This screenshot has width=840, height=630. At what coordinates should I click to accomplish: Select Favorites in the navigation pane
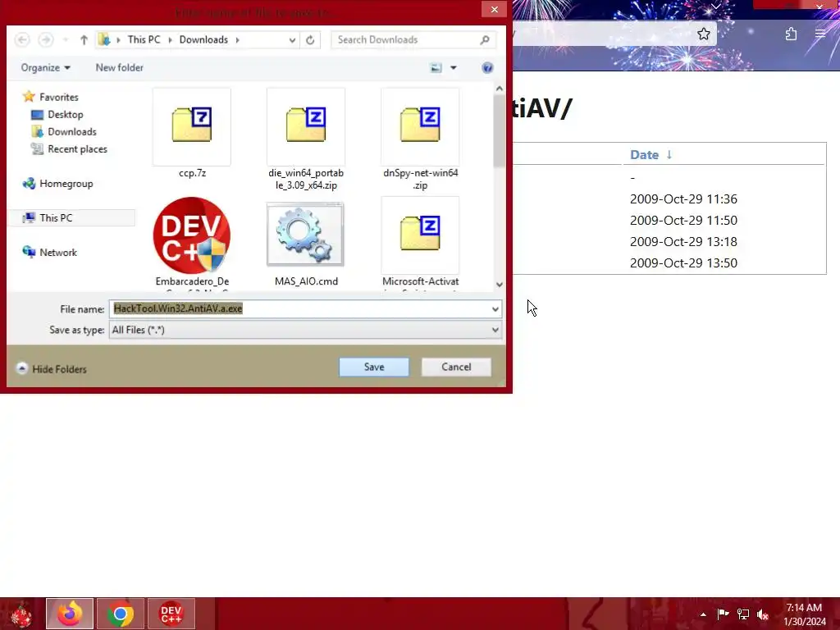click(59, 97)
